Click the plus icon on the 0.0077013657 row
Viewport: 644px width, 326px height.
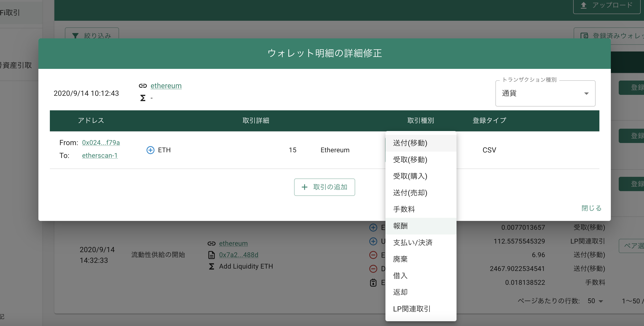point(373,227)
